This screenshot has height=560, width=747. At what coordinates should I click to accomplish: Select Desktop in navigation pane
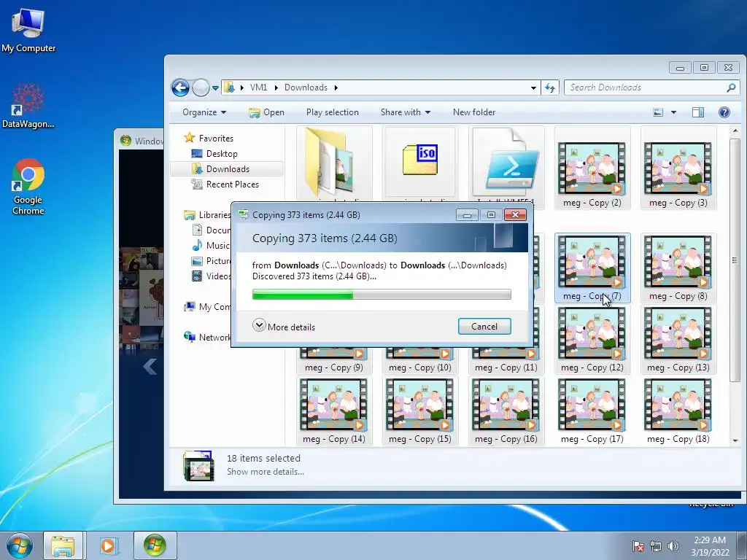(x=214, y=154)
